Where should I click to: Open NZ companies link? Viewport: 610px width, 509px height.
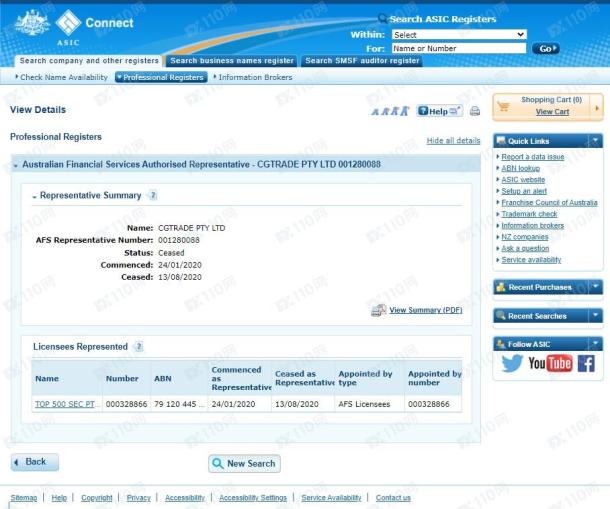click(525, 237)
